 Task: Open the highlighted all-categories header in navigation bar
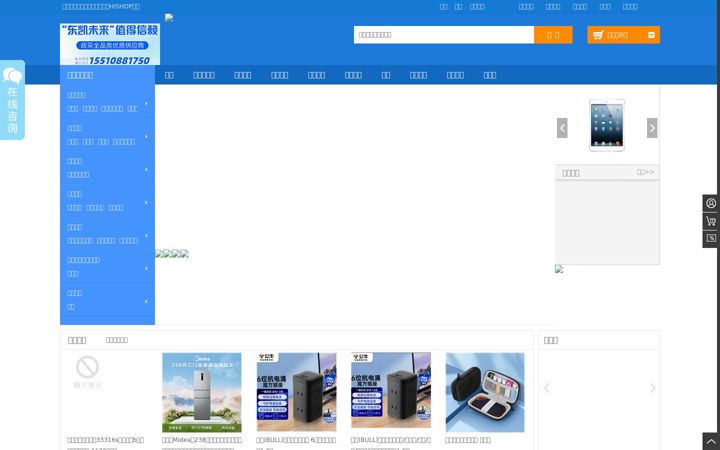coord(107,75)
